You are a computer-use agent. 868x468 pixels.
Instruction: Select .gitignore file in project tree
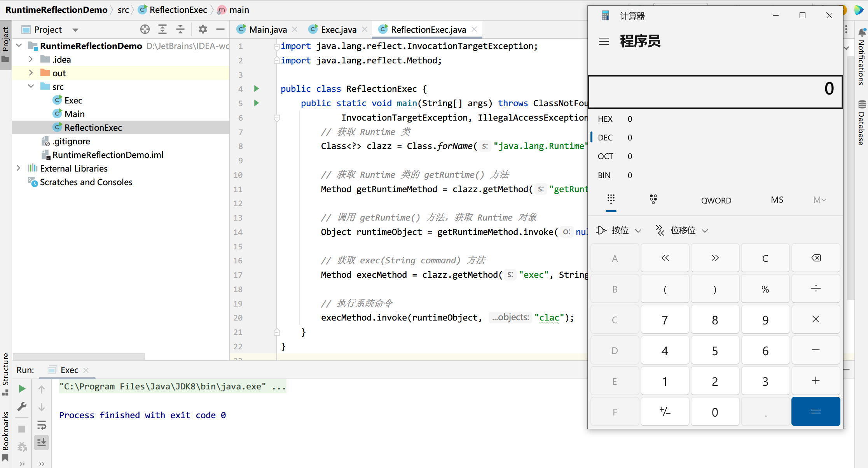pyautogui.click(x=71, y=141)
